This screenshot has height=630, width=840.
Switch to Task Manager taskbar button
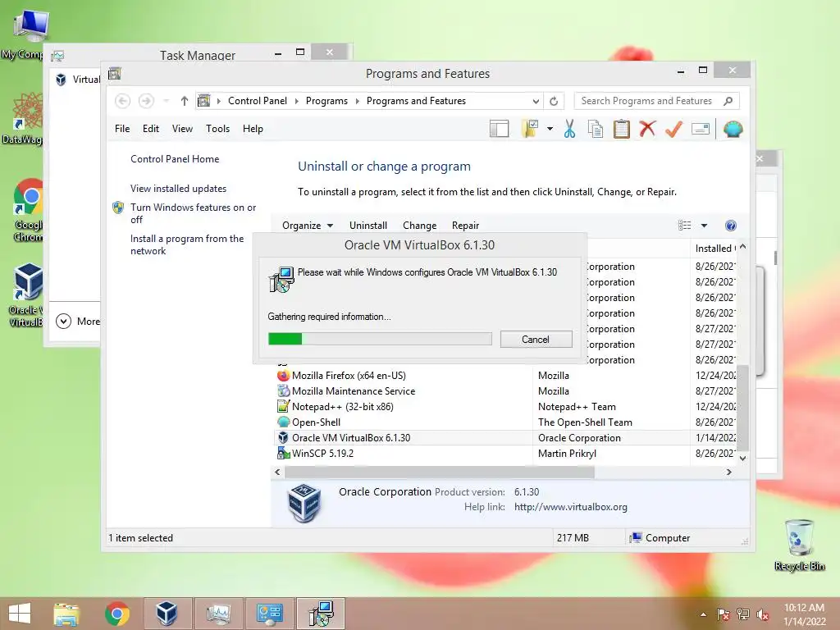click(x=218, y=614)
